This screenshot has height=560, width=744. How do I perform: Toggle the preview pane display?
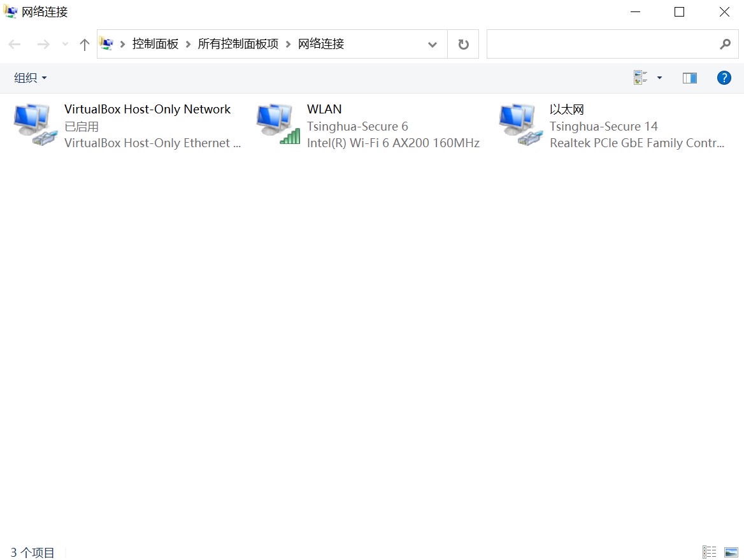point(689,78)
